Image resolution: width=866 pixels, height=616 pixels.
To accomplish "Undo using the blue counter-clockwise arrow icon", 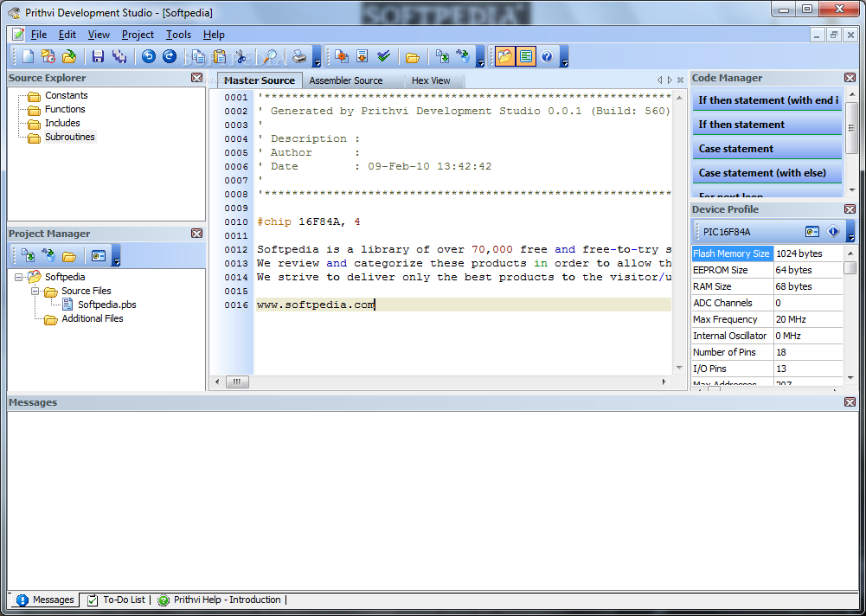I will tap(149, 56).
